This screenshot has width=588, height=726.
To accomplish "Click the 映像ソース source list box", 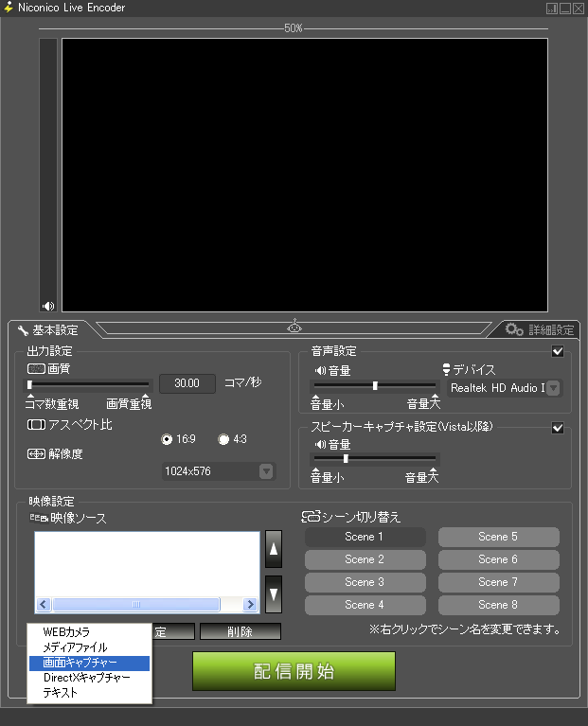I will point(147,573).
